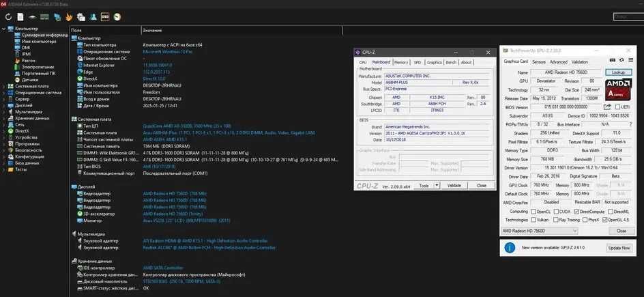Toggle the Vulkan checkbox
Screen dimensions: 644x297
[x=533, y=220]
